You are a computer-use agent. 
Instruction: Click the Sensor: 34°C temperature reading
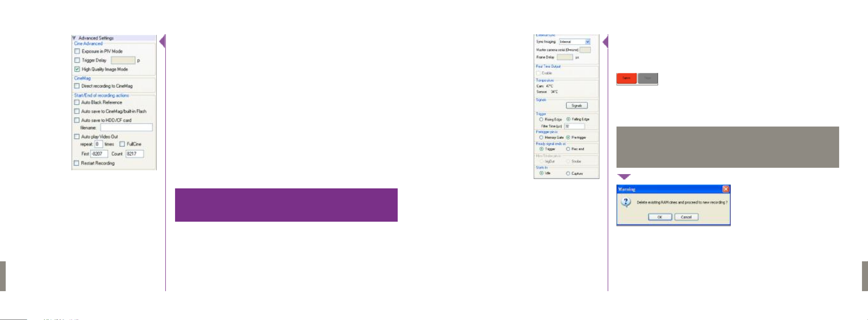547,92
